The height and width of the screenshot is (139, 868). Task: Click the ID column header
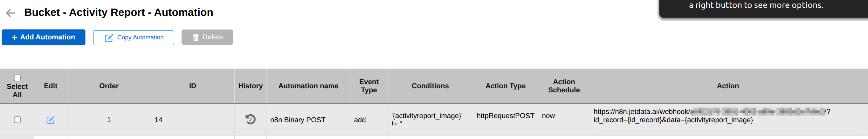click(192, 86)
